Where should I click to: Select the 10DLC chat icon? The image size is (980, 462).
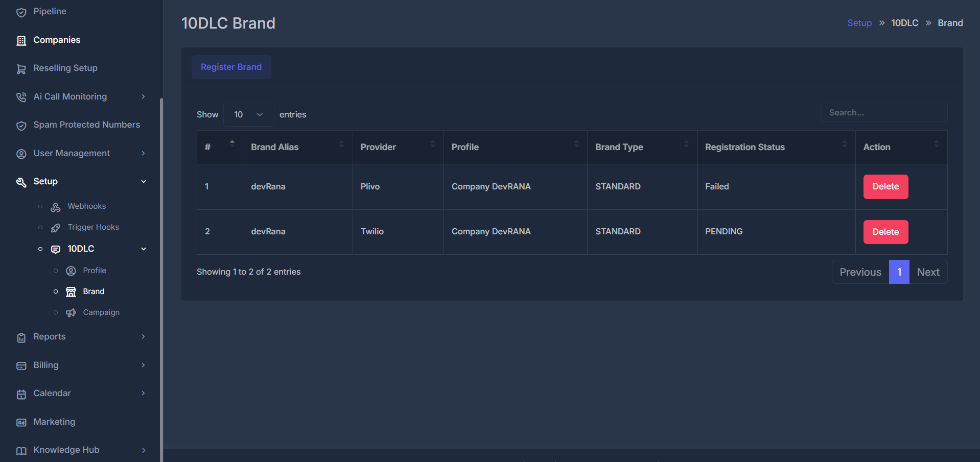pyautogui.click(x=55, y=249)
